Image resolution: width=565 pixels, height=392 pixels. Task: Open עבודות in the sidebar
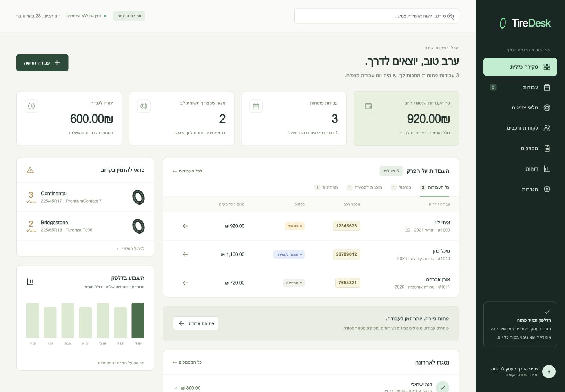[x=520, y=87]
